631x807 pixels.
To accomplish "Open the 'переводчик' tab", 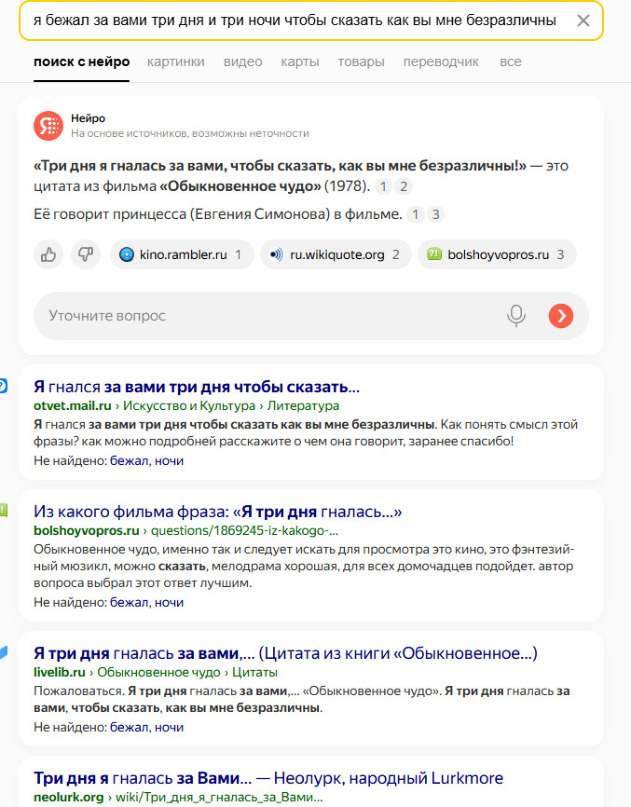I will pyautogui.click(x=441, y=62).
